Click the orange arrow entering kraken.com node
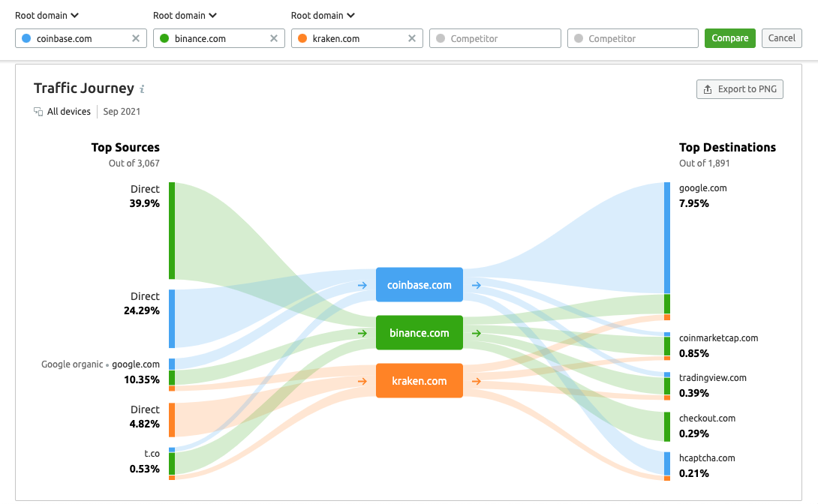 362,381
